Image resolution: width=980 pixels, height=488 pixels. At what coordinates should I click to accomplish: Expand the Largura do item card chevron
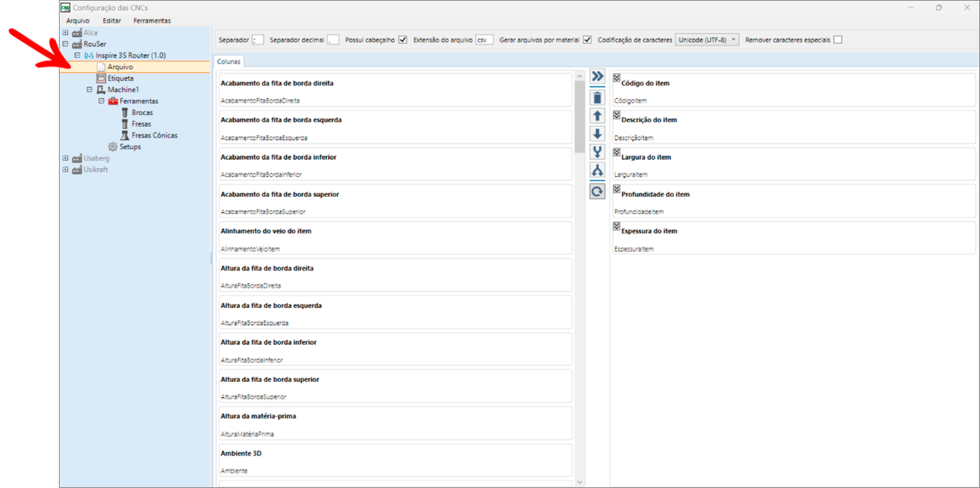(x=617, y=152)
